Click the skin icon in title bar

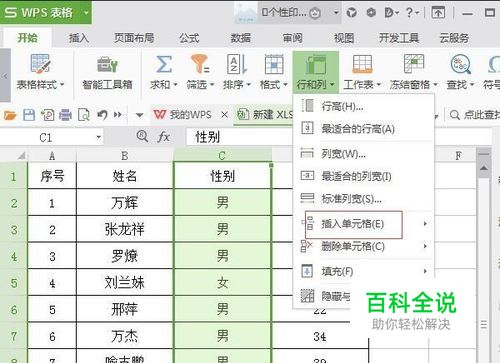click(x=351, y=13)
